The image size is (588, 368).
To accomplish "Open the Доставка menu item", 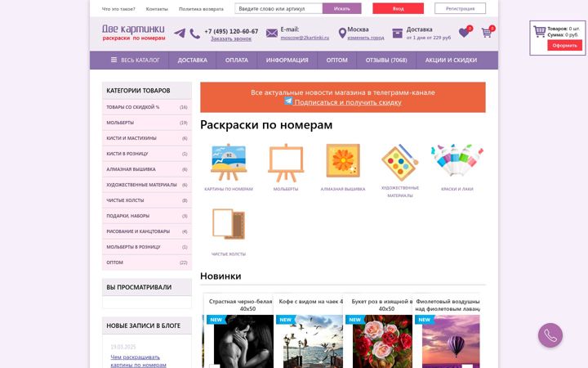I will pyautogui.click(x=193, y=60).
